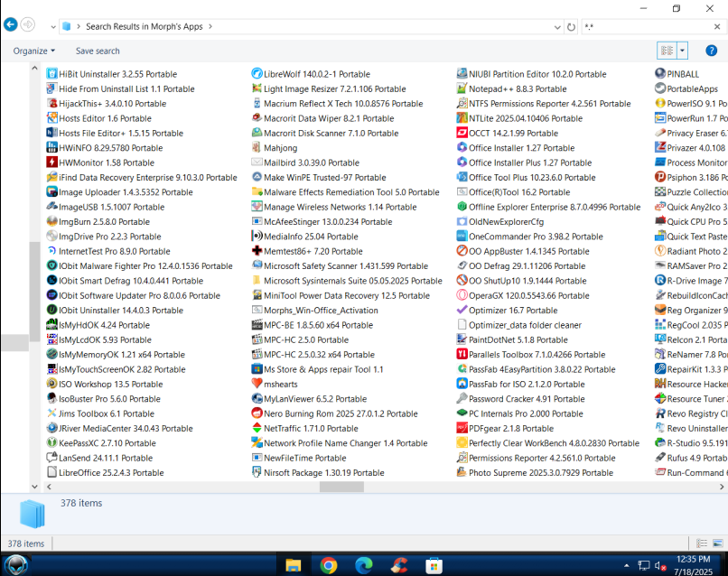Click the PINBALL icon
This screenshot has height=576, width=728.
coord(660,74)
